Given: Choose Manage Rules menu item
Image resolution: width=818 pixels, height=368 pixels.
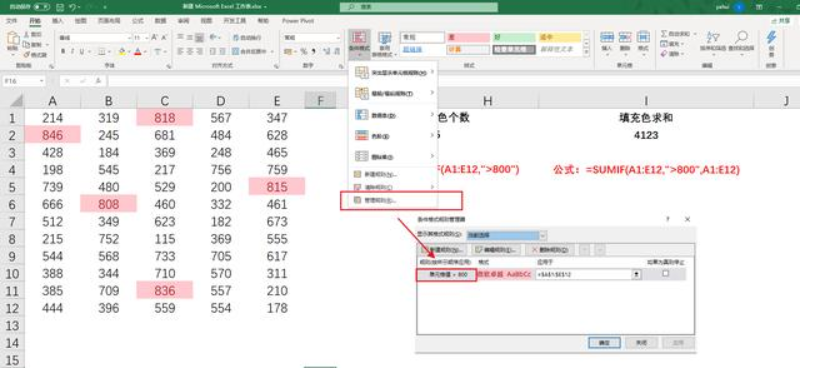Looking at the screenshot, I should coord(393,200).
